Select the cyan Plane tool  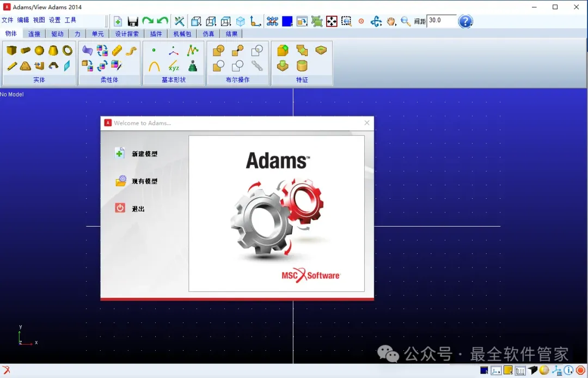pos(67,66)
